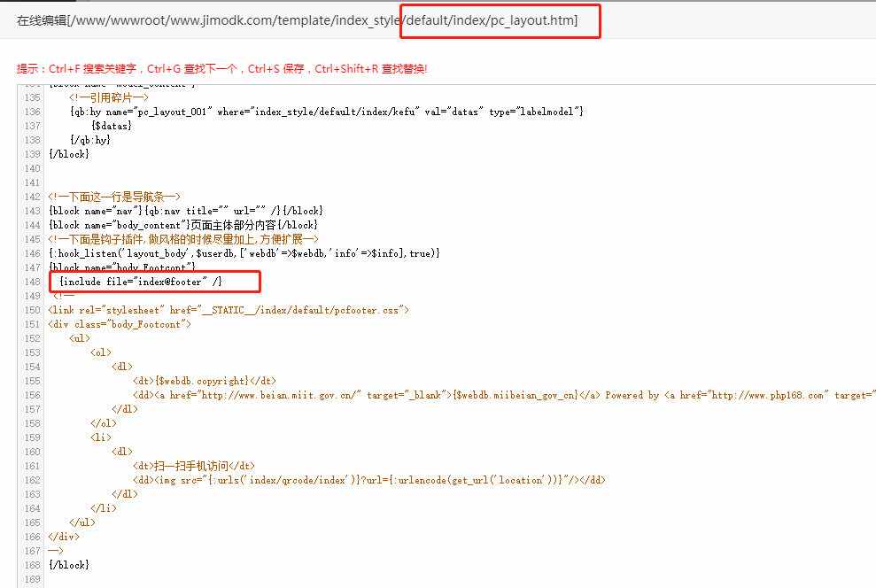Click the file path in editor title
Viewport: 876px width, 588px height.
[x=297, y=20]
